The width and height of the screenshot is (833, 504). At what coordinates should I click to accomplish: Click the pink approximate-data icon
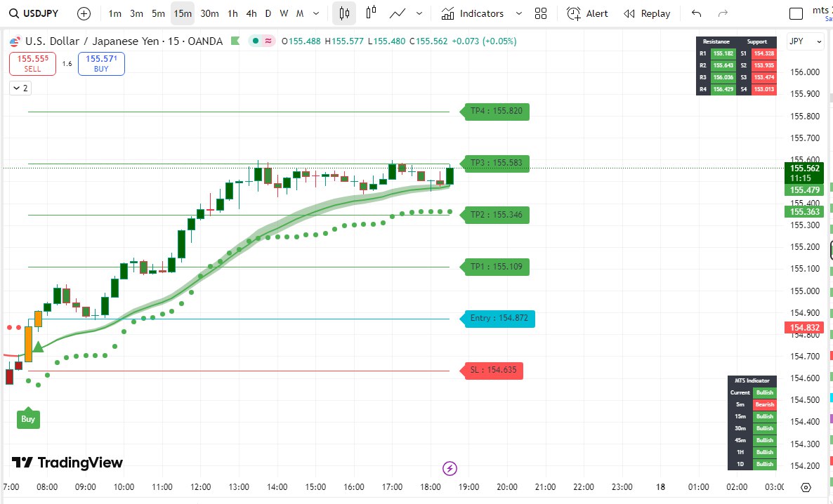click(x=268, y=41)
